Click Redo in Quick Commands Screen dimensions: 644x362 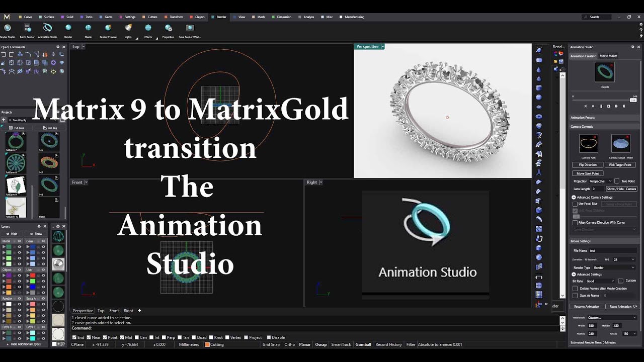(x=12, y=54)
